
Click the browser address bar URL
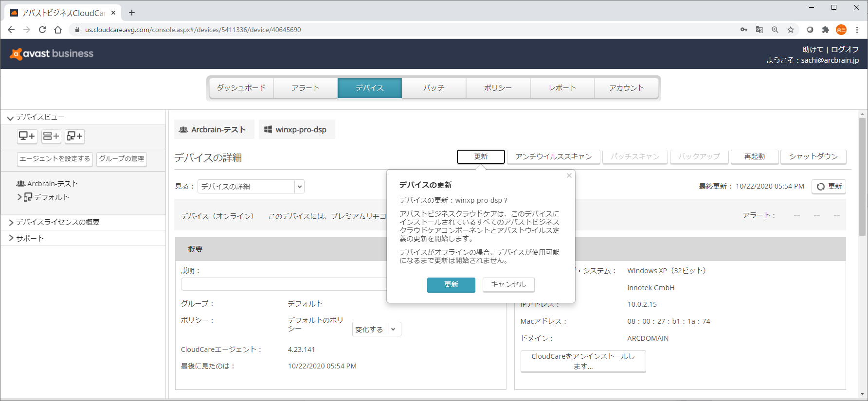click(x=193, y=30)
